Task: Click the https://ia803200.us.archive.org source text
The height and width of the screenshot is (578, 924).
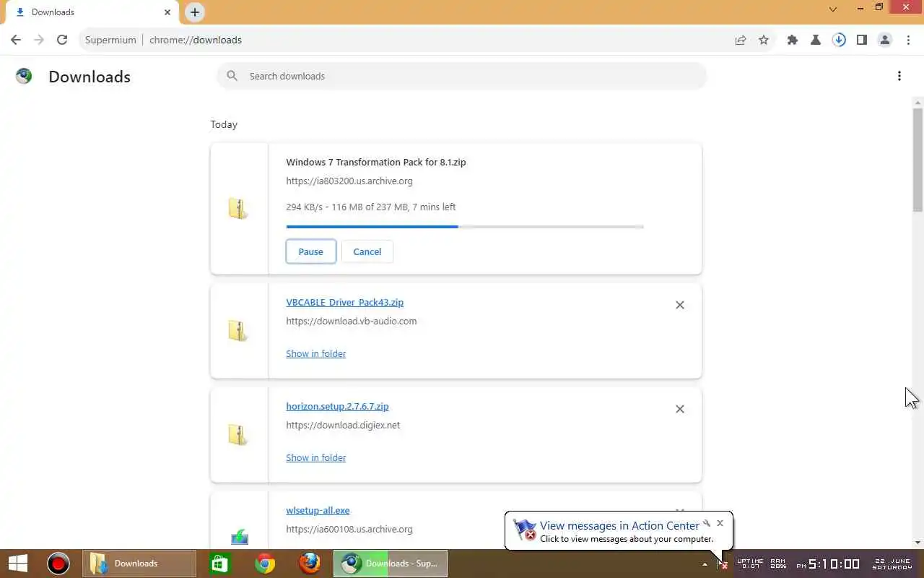Action: pos(349,181)
